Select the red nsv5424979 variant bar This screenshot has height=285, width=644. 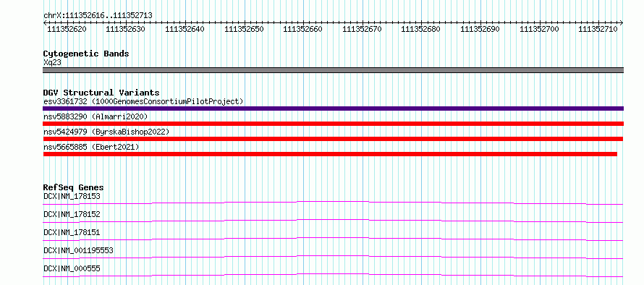point(333,139)
